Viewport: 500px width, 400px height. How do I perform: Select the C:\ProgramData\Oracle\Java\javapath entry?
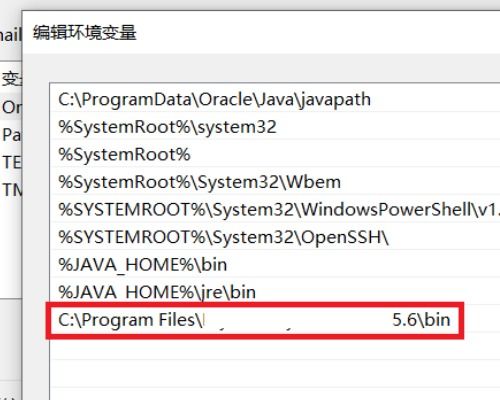click(x=275, y=99)
